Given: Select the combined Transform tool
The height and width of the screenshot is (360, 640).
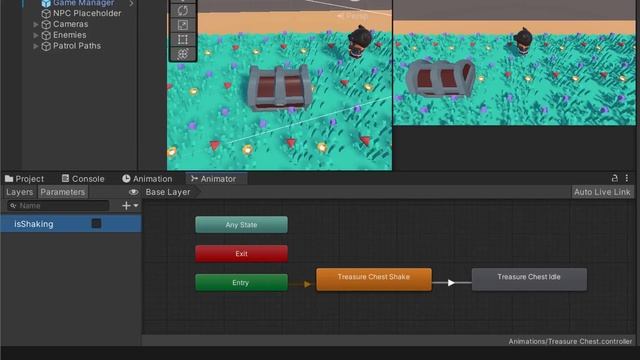Looking at the screenshot, I should (182, 54).
